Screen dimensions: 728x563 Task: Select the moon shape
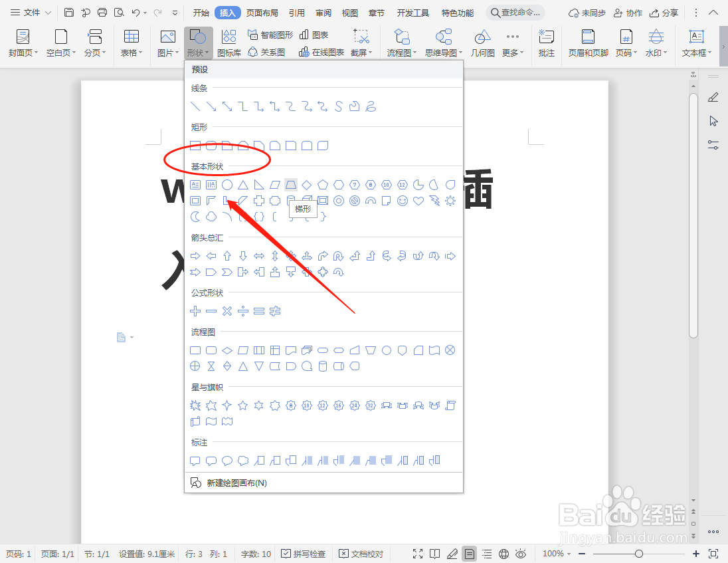tap(195, 217)
